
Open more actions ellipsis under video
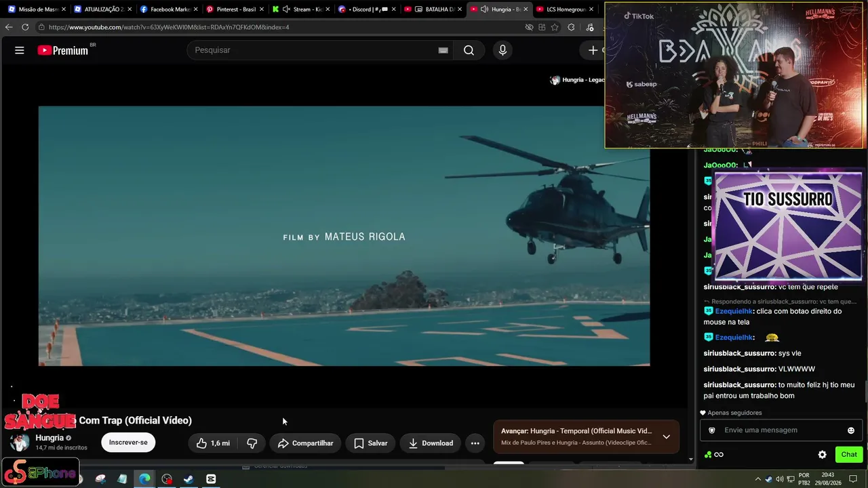pyautogui.click(x=475, y=443)
